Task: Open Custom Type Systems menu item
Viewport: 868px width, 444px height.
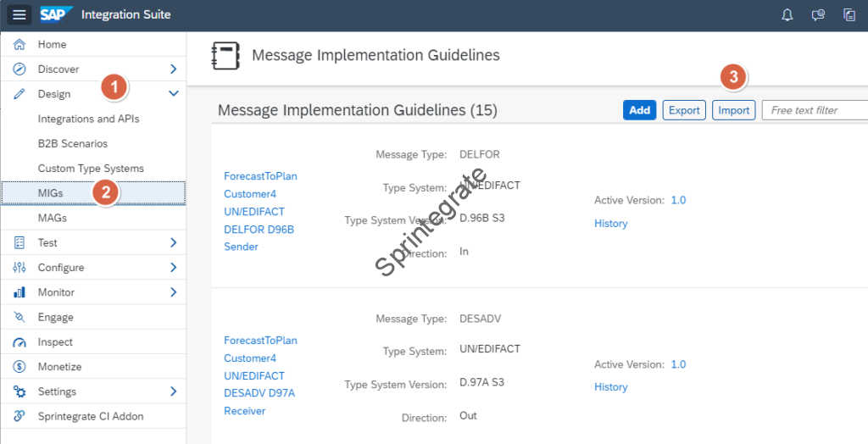Action: (91, 169)
